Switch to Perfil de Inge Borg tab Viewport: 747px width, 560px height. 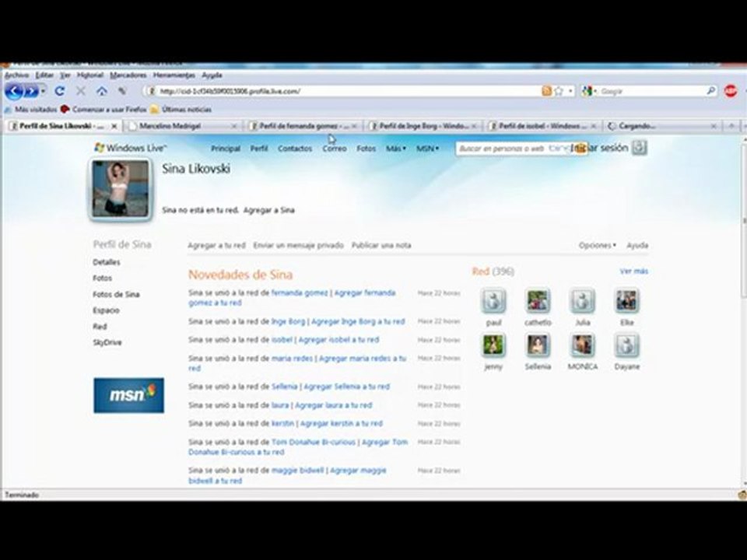pos(423,126)
